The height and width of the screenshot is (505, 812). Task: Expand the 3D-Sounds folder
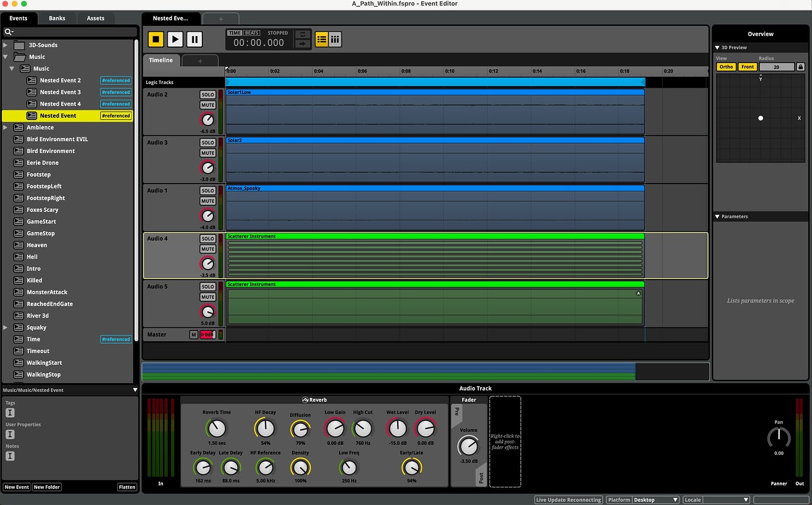[6, 45]
